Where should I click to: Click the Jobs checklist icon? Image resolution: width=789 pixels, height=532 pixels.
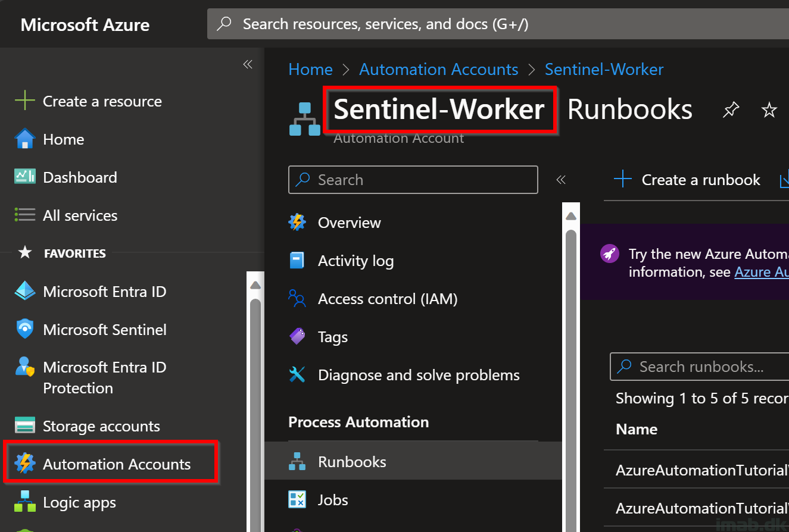(x=297, y=500)
